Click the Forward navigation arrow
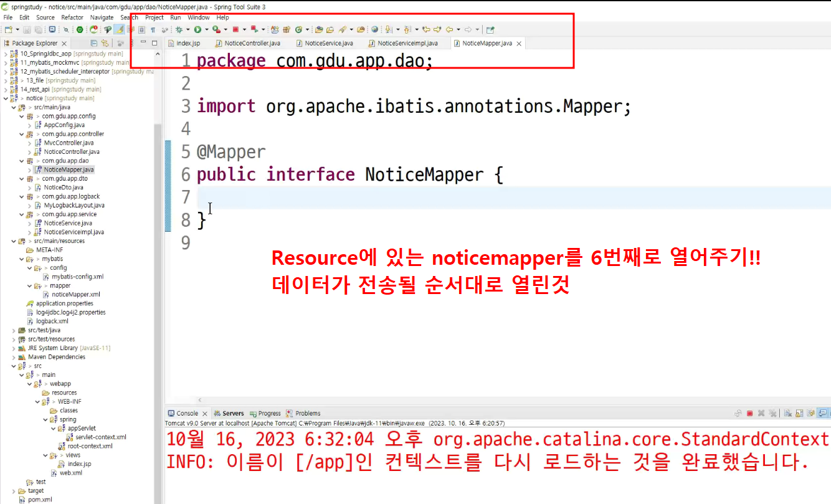Screen dimensions: 831x504 [468, 29]
